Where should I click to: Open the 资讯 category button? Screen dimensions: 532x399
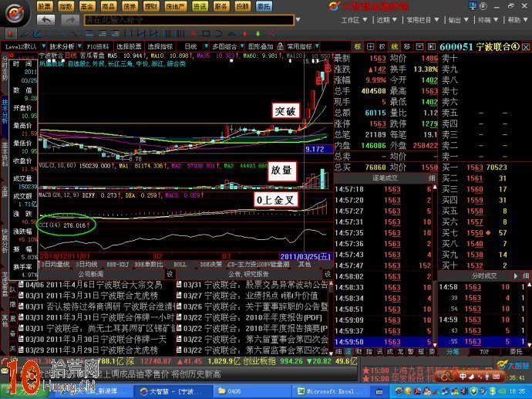point(200,6)
